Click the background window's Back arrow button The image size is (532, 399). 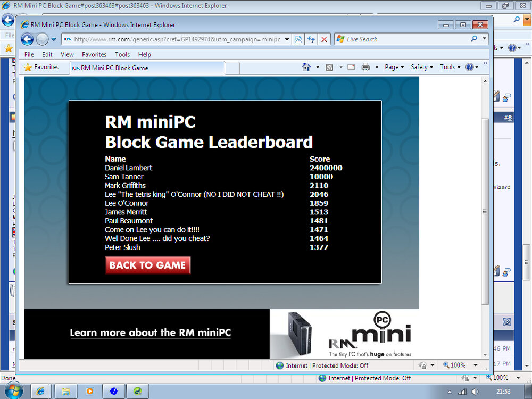7,20
